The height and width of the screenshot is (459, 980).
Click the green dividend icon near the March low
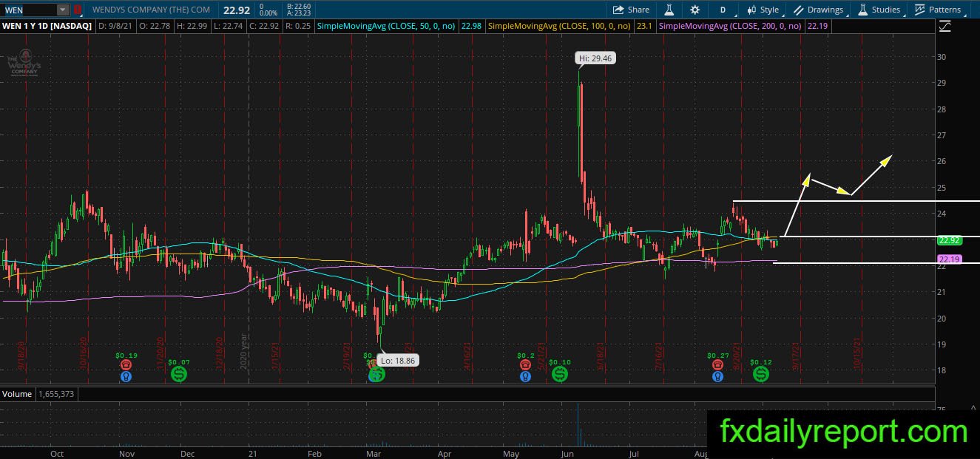(x=377, y=374)
